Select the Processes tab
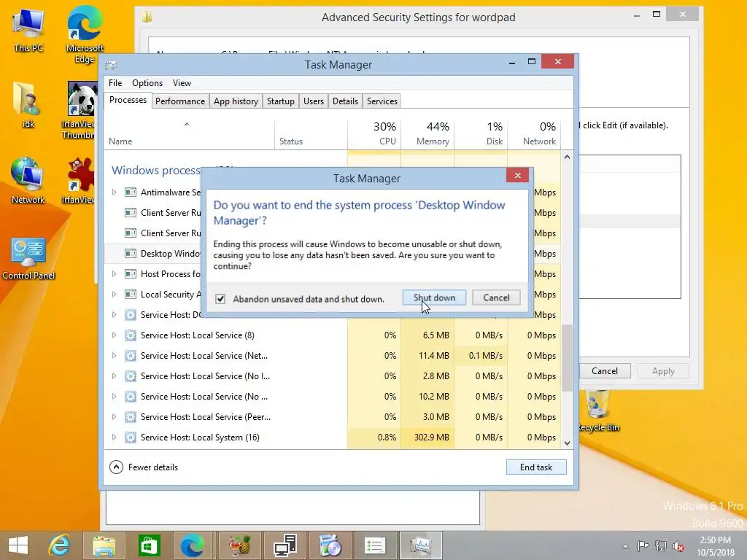The width and height of the screenshot is (747, 560). [x=128, y=100]
